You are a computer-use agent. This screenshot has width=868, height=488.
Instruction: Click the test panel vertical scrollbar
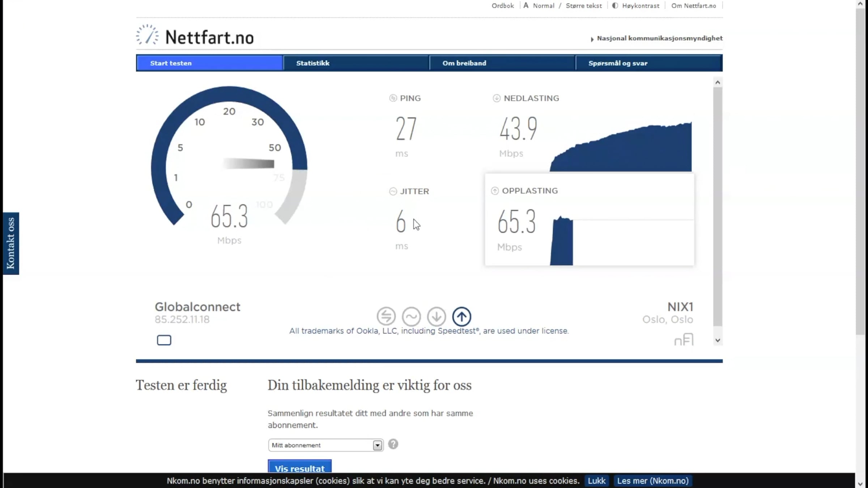718,206
